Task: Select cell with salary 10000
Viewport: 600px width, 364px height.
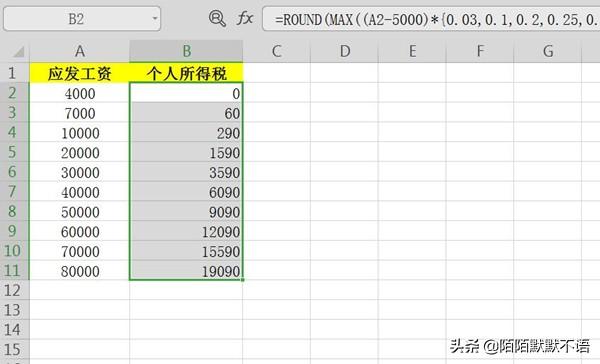Action: 80,133
